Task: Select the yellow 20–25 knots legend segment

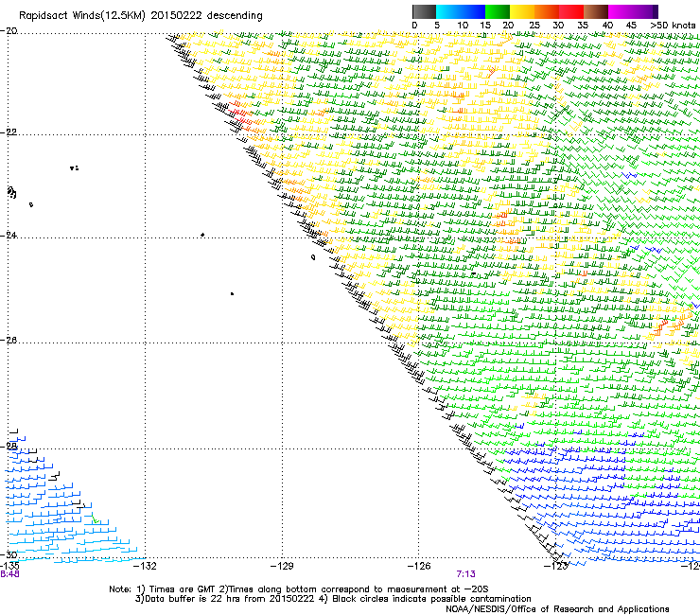Action: [522, 11]
